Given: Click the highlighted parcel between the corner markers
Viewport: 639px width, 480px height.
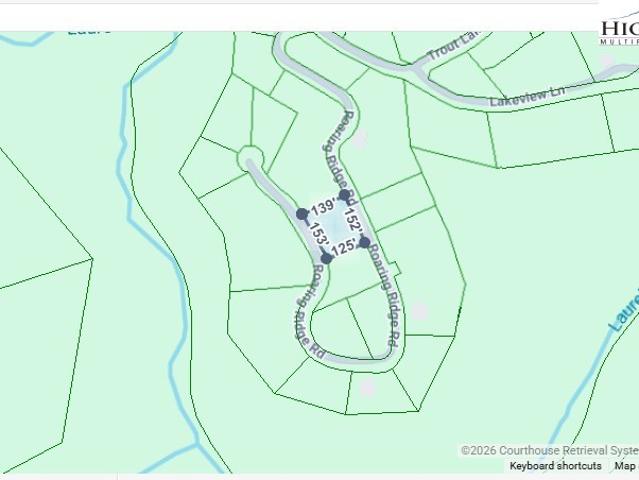Looking at the screenshot, I should click(x=333, y=227).
